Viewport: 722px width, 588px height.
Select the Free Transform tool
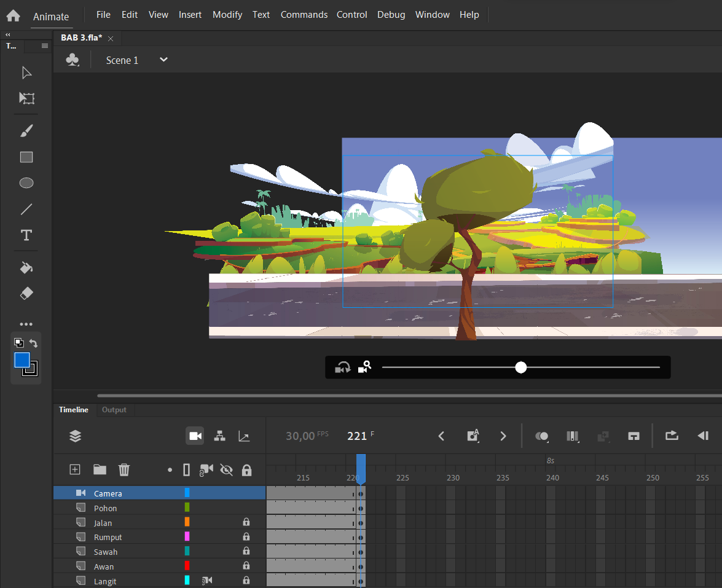click(26, 98)
